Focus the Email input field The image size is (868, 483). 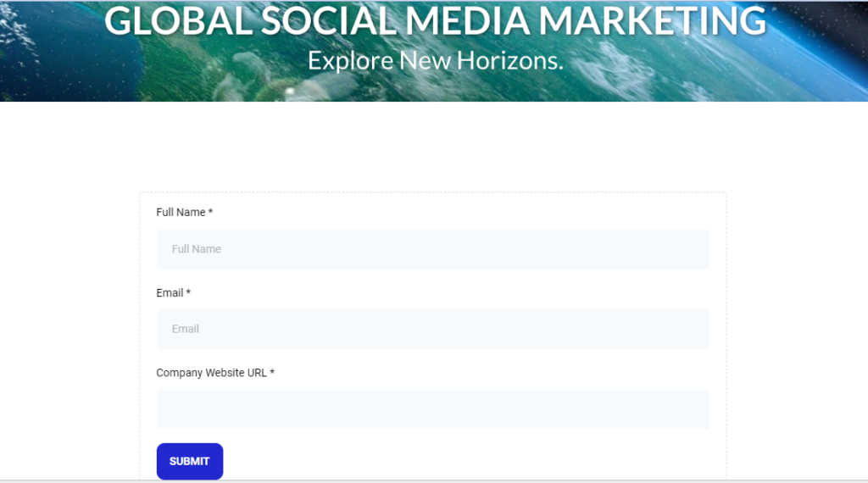pyautogui.click(x=432, y=329)
